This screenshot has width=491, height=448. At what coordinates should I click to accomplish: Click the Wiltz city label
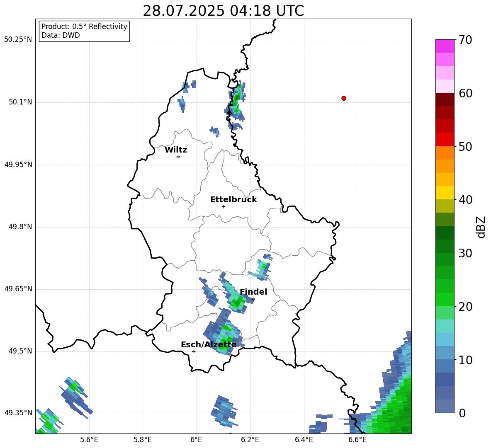176,150
